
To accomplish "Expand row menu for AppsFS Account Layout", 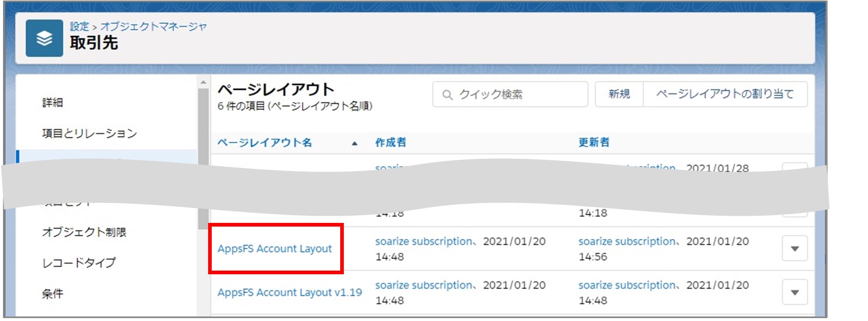I will [x=795, y=249].
